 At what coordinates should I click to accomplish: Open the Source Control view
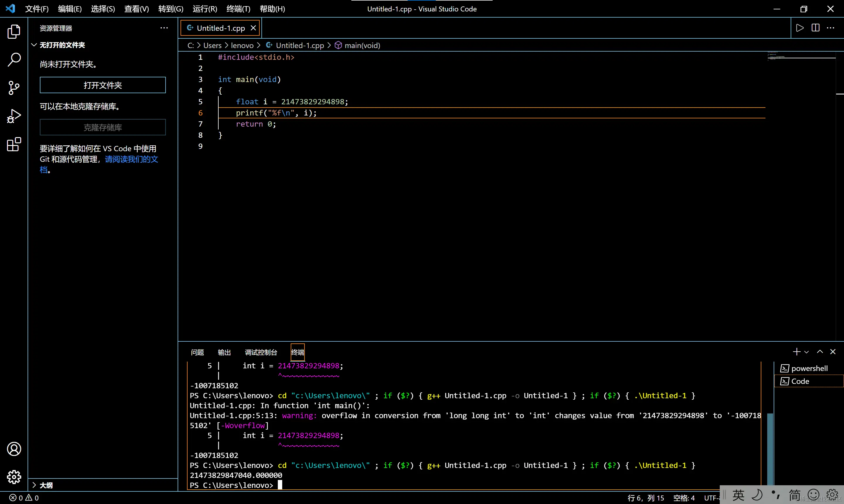coord(13,88)
